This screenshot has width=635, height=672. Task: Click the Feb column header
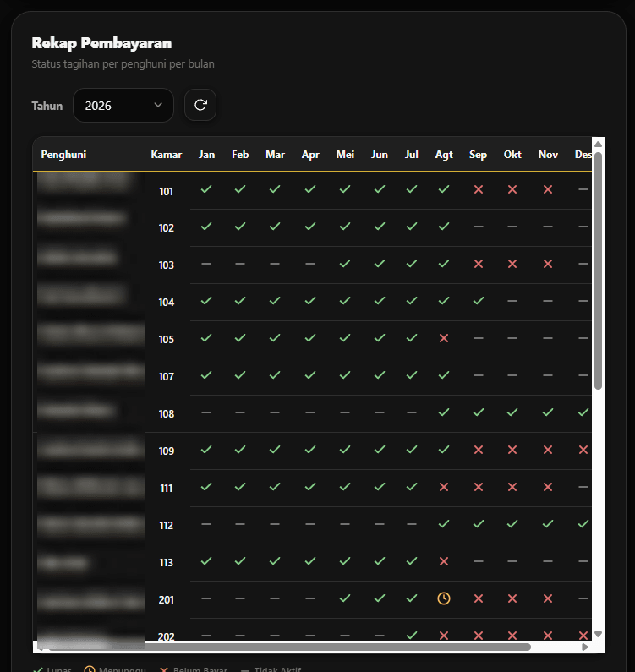pyautogui.click(x=240, y=155)
